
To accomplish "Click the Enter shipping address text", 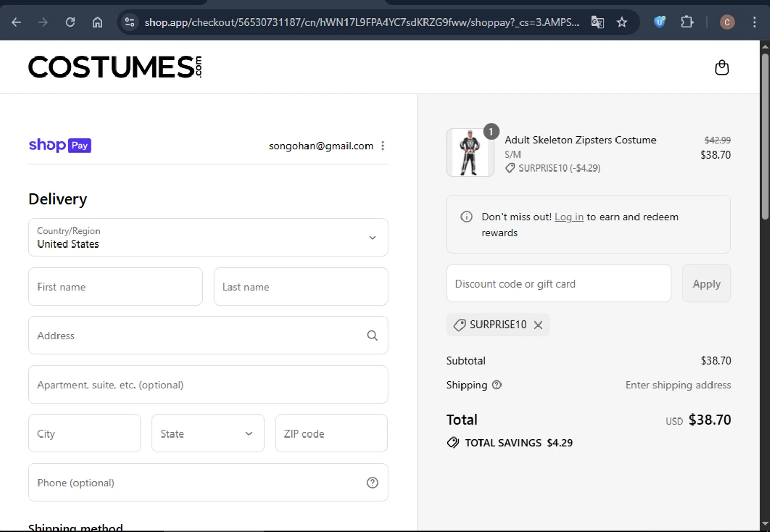I will (x=678, y=385).
